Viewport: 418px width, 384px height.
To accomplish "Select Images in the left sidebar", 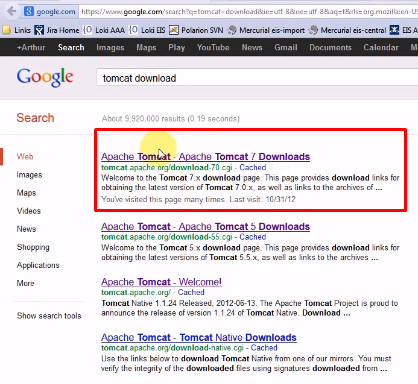I will pyautogui.click(x=29, y=175).
